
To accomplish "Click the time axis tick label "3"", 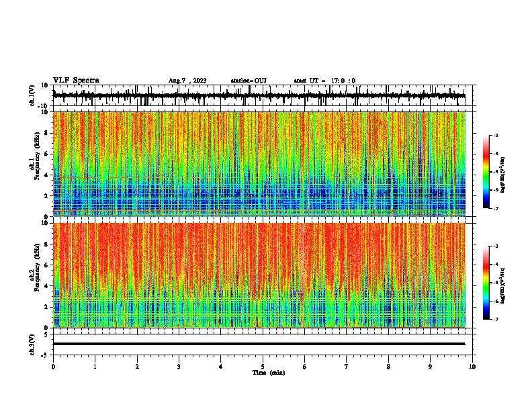I will (x=179, y=367).
